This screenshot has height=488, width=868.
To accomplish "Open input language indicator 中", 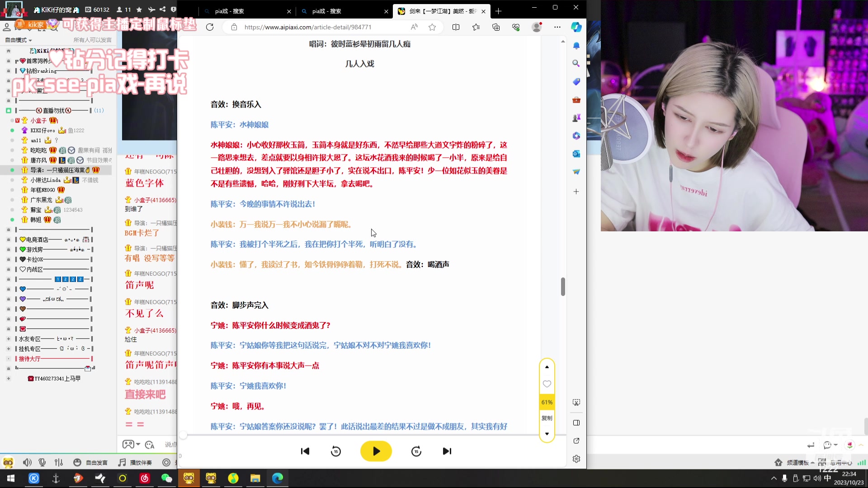I will (827, 478).
